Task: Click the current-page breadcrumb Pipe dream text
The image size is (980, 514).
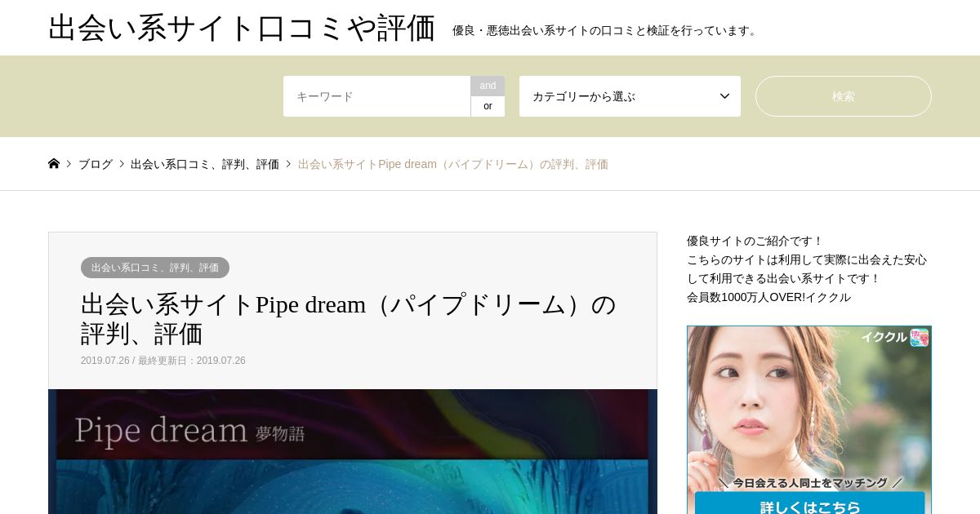Action: coord(453,164)
